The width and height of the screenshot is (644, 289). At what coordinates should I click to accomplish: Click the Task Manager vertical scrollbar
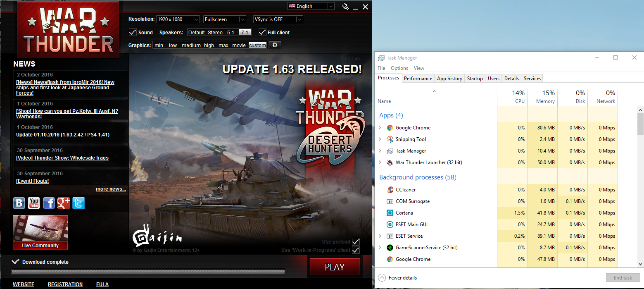(x=640, y=186)
